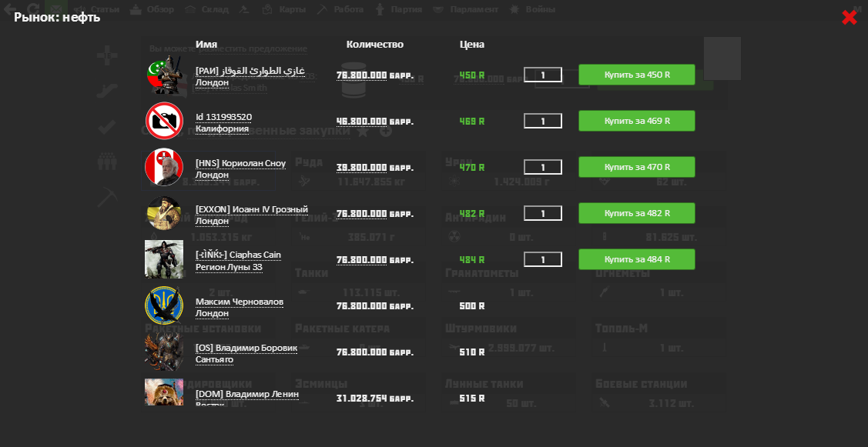Viewport: 868px width, 447px height.
Task: Open the '[HNS] Кориолан Сноу' profile link
Action: (240, 163)
